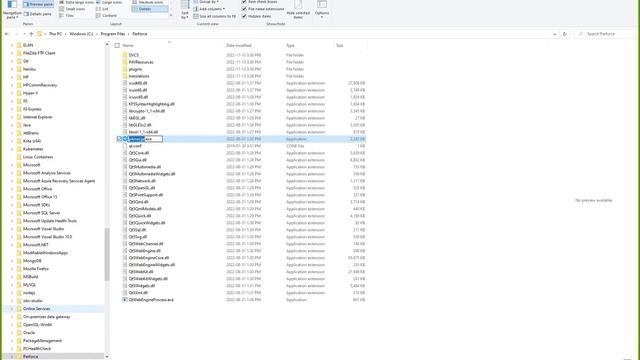Toggle the File name extensions checkbox
Image resolution: width=640 pixels, height=360 pixels.
point(244,9)
